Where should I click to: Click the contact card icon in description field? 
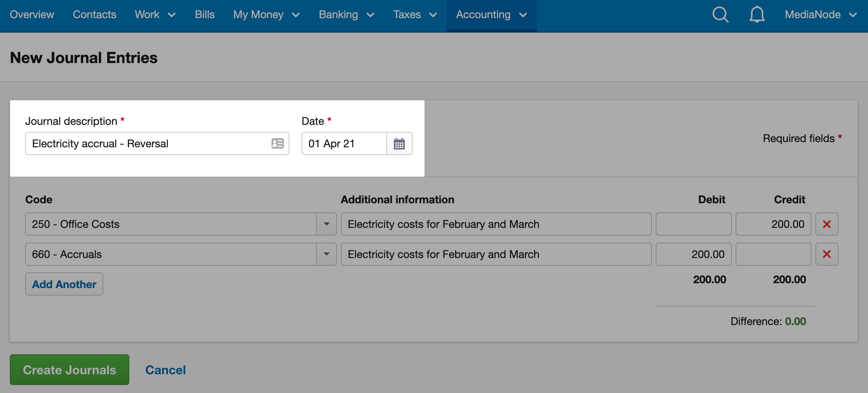pyautogui.click(x=277, y=144)
